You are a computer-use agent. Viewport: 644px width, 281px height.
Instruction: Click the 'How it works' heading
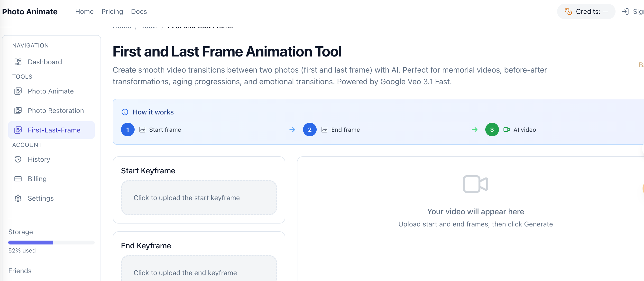pos(153,112)
